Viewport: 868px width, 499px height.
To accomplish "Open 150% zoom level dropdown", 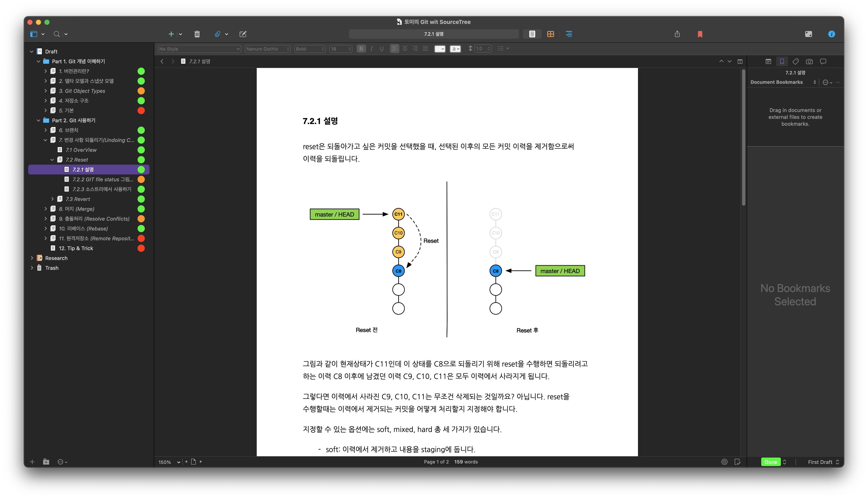I will [x=169, y=462].
